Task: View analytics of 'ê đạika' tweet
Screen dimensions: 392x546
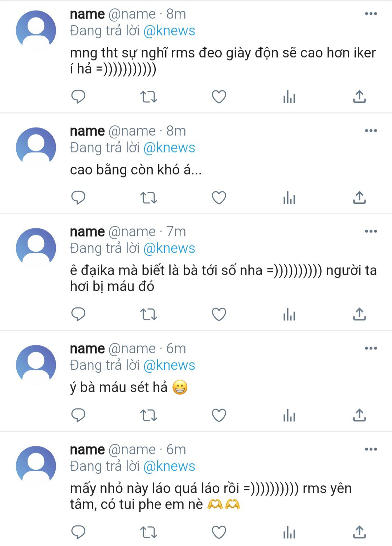Action: [x=289, y=314]
